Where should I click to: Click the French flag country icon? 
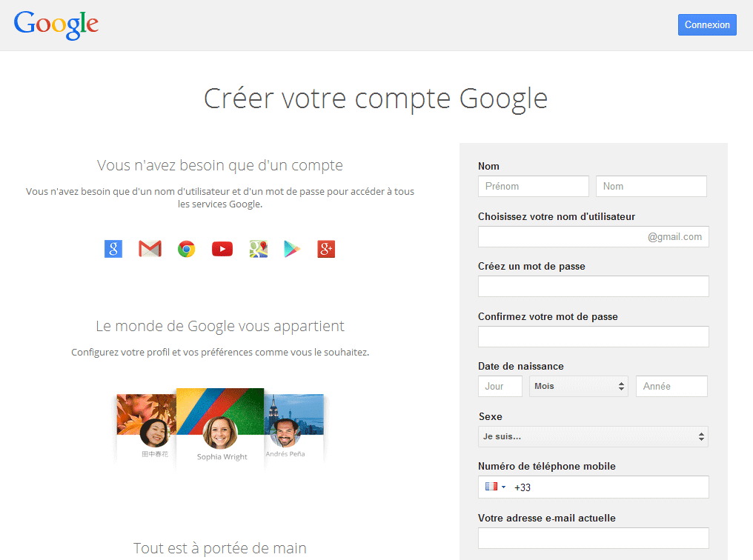point(491,487)
